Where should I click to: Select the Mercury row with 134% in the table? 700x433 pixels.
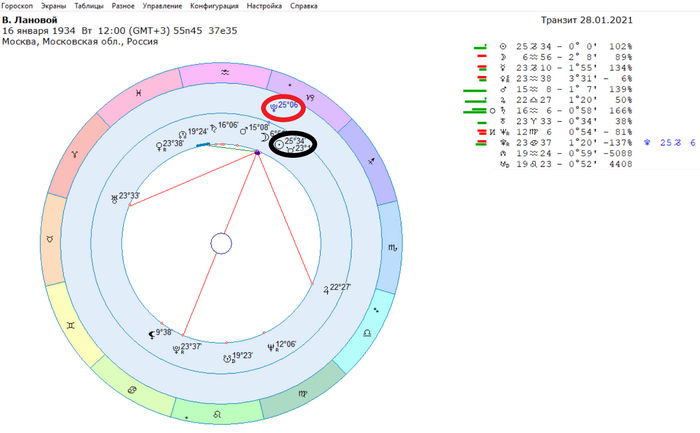(554, 68)
